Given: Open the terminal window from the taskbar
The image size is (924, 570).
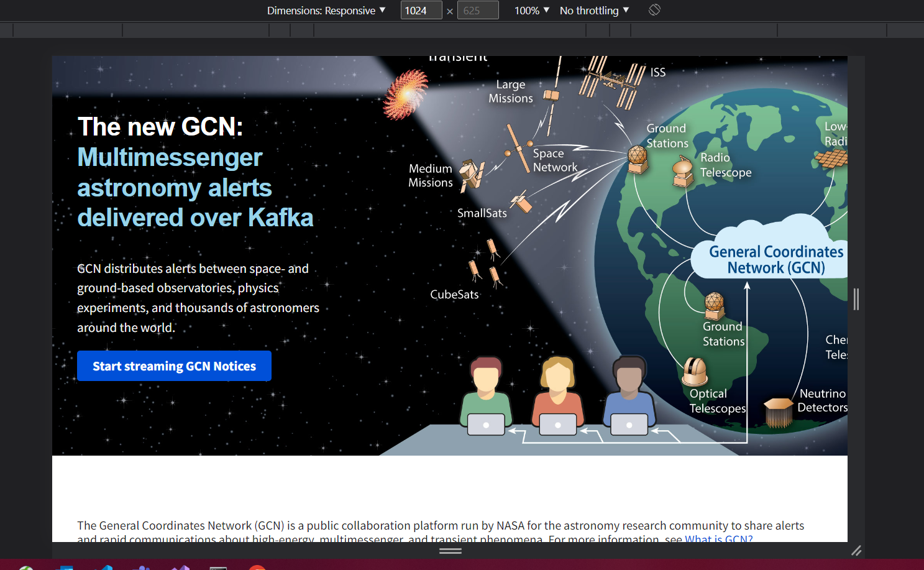Looking at the screenshot, I should pyautogui.click(x=218, y=568).
